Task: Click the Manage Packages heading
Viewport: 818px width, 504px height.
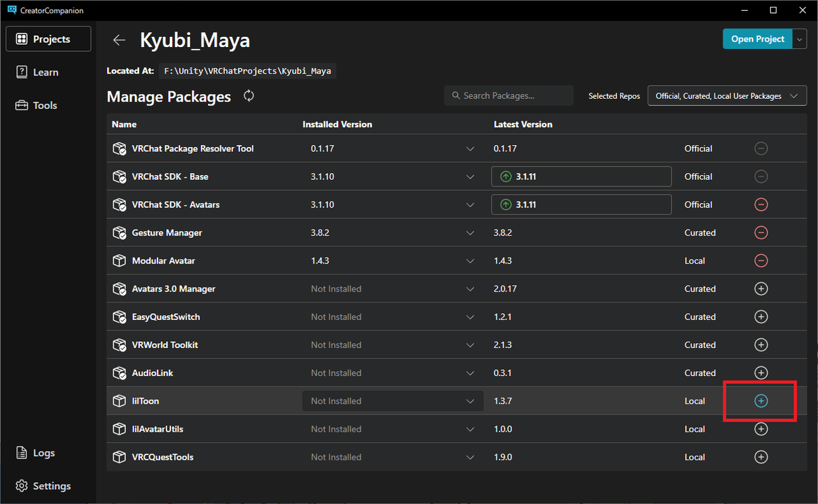Action: 169,97
